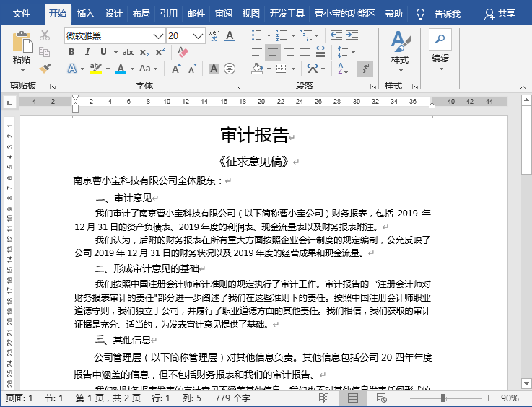Open the 审阅 ribbon tab
The image size is (532, 407).
click(224, 14)
